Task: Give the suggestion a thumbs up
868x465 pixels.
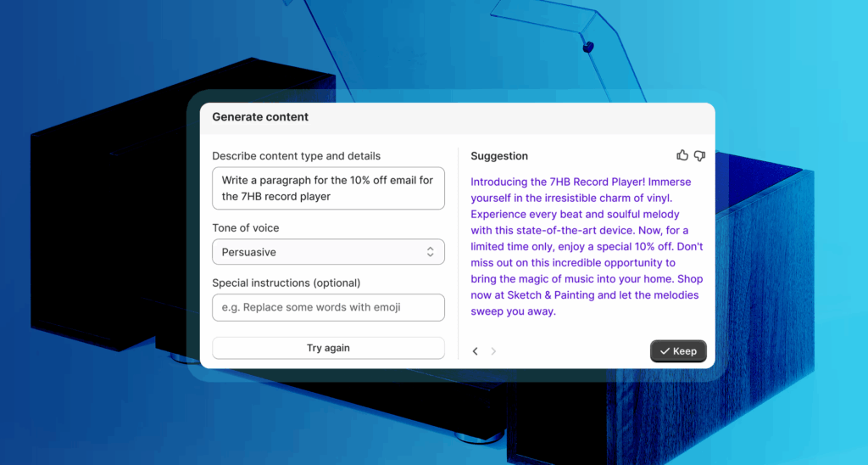Action: tap(682, 156)
